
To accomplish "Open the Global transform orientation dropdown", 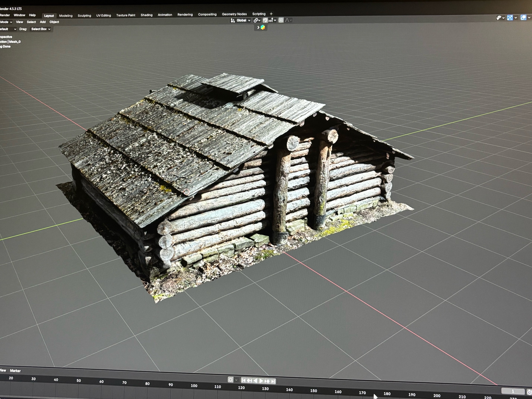I will [x=241, y=20].
